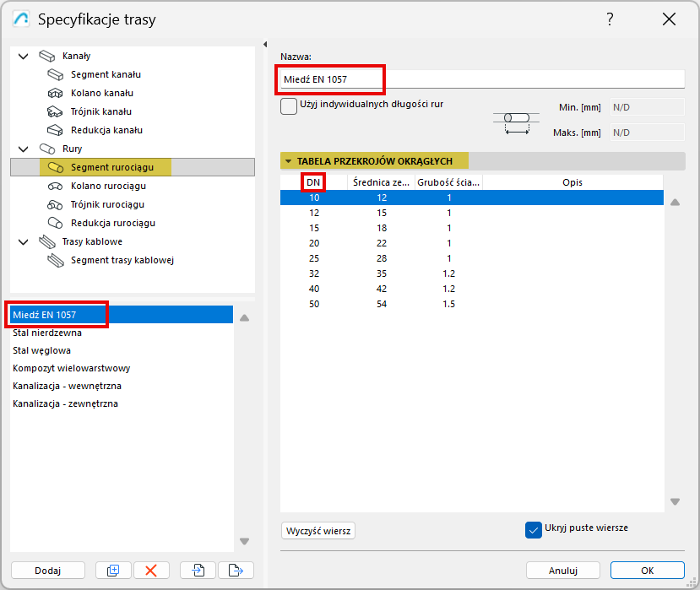Select the DN 15 table row
This screenshot has width=700, height=590.
coord(472,228)
